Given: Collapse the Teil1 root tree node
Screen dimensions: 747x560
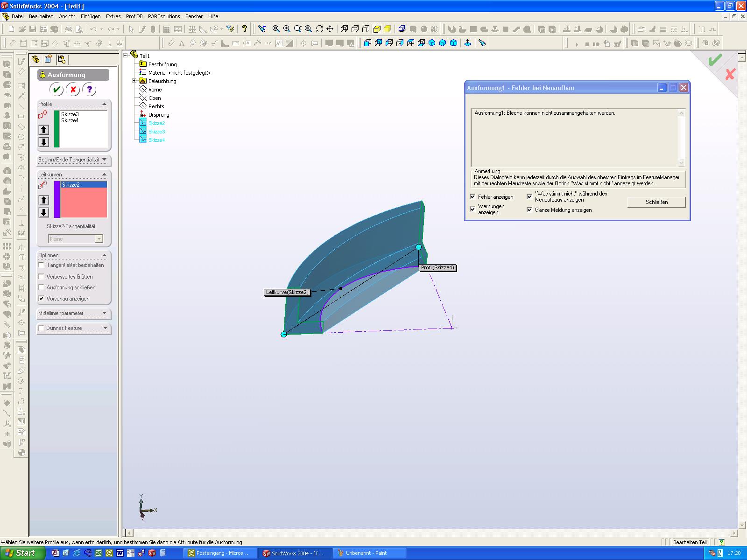Looking at the screenshot, I should point(126,56).
